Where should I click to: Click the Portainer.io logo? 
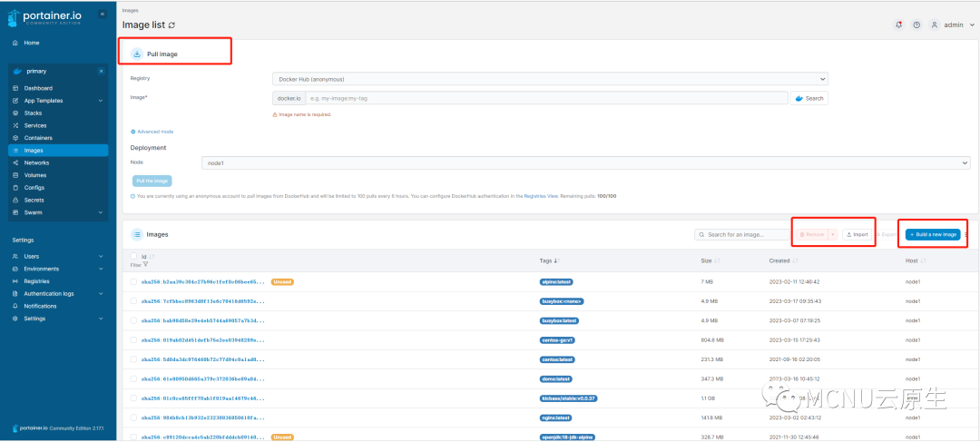[45, 18]
